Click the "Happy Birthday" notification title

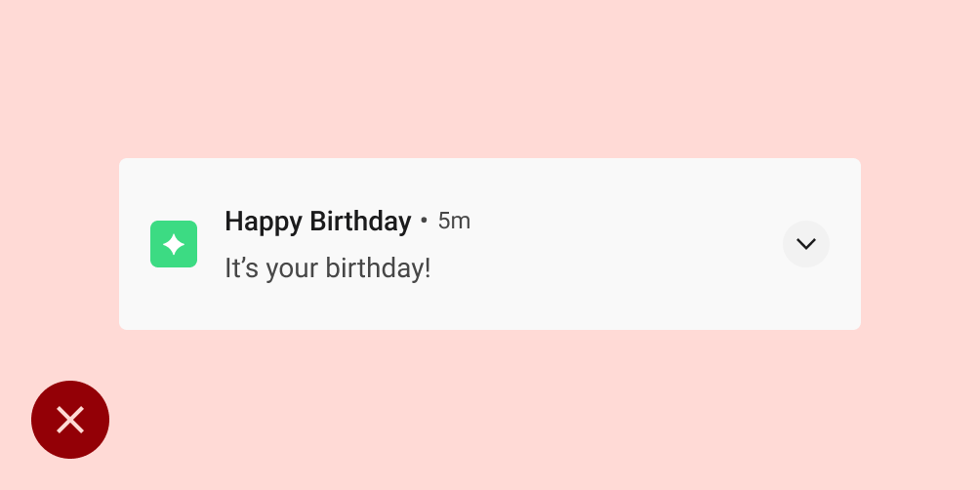tap(317, 222)
